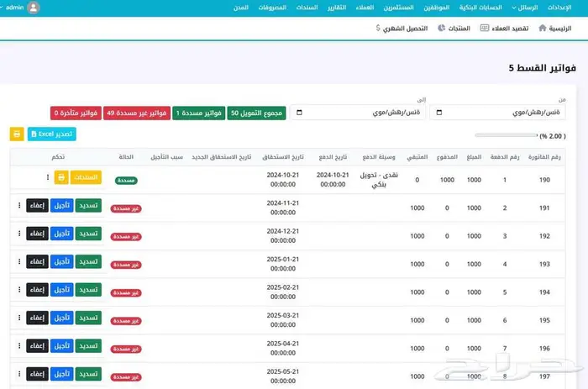This screenshot has width=588, height=389.
Task: Open the three-dot menu for invoice 191
Action: tap(18, 206)
